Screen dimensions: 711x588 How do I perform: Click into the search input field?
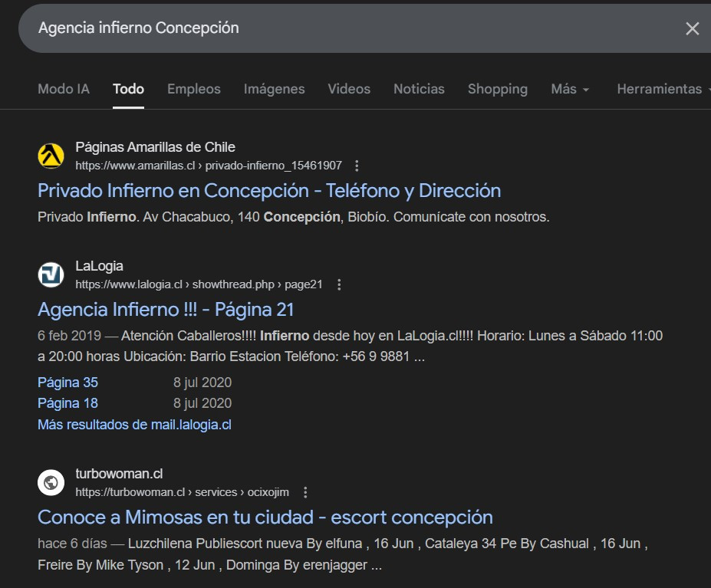point(345,28)
